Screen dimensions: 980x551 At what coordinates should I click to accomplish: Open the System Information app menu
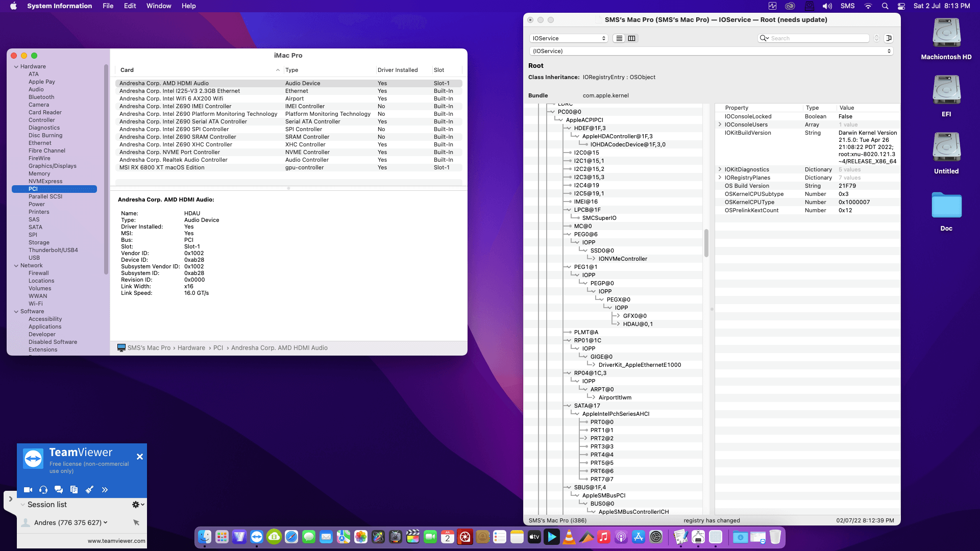pos(60,6)
